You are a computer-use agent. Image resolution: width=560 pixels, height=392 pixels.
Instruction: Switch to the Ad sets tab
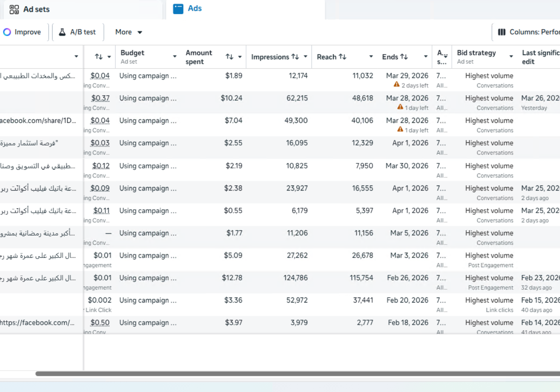(36, 9)
